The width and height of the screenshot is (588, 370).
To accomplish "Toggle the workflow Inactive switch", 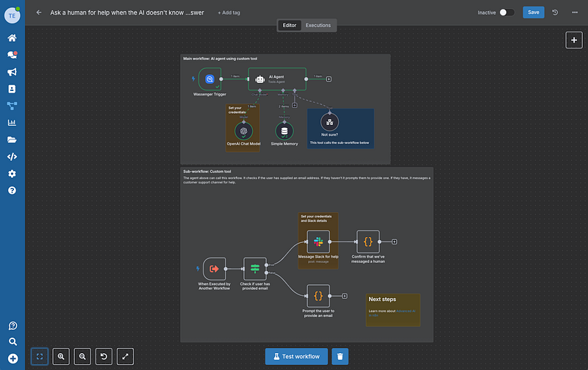I will 506,12.
